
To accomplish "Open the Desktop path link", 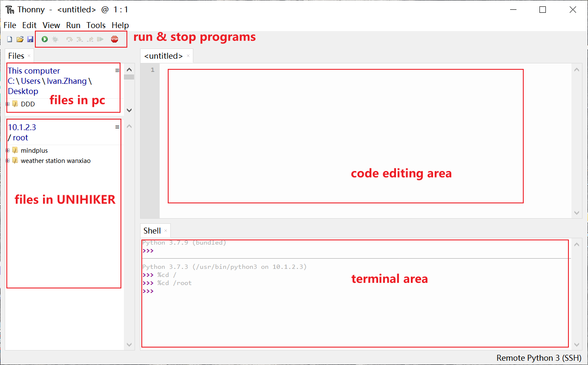I will click(x=23, y=91).
